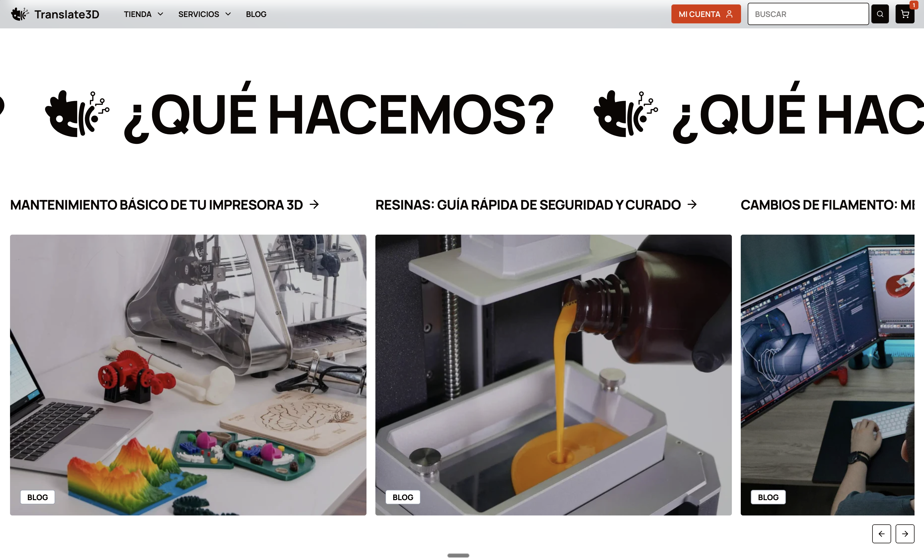Click the Translate3D logo icon
The width and height of the screenshot is (924, 560).
[19, 14]
